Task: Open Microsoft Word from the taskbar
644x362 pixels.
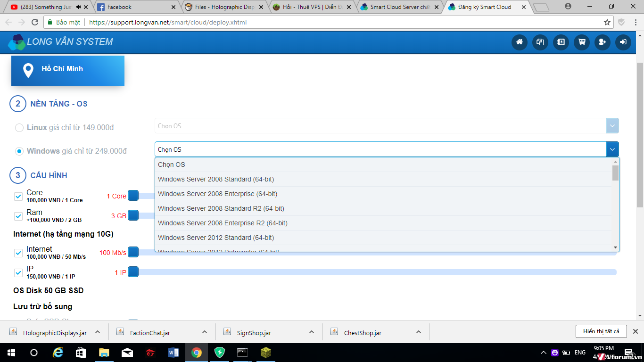Action: (x=173, y=353)
